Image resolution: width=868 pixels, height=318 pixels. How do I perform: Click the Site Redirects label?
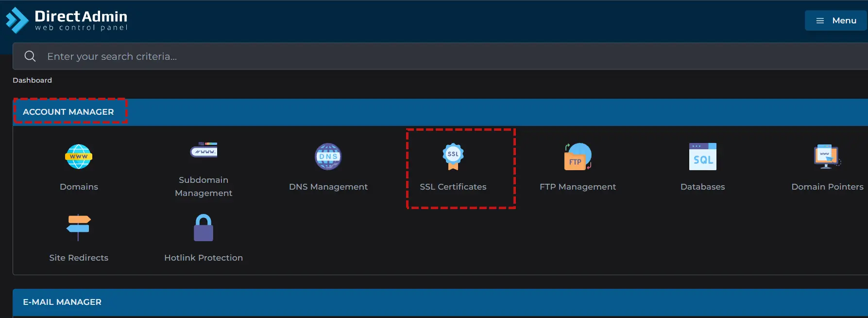79,258
